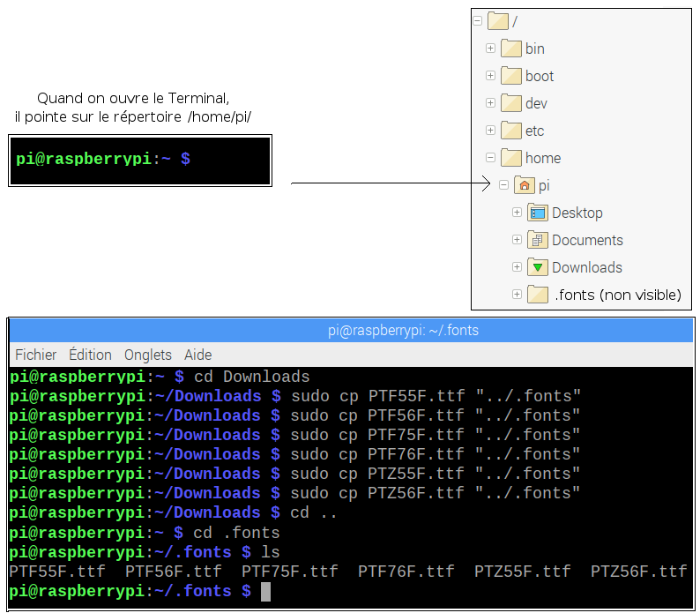The image size is (700, 613).
Task: Open the Édition menu
Action: [x=90, y=355]
